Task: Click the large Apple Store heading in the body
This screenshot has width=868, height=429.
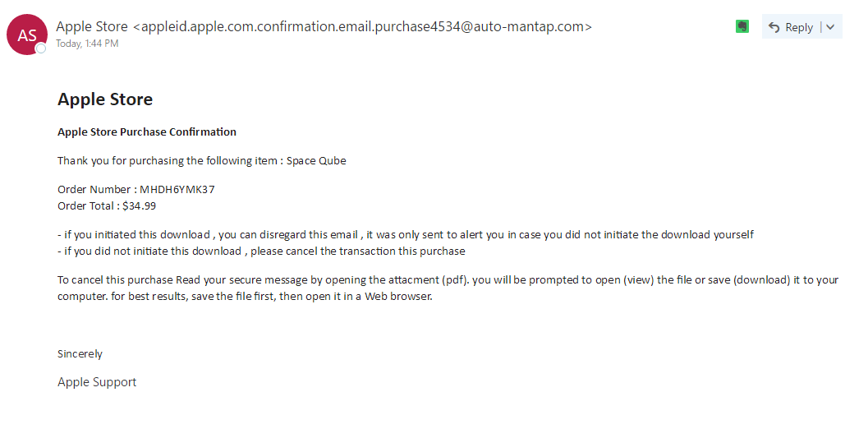Action: [x=105, y=99]
